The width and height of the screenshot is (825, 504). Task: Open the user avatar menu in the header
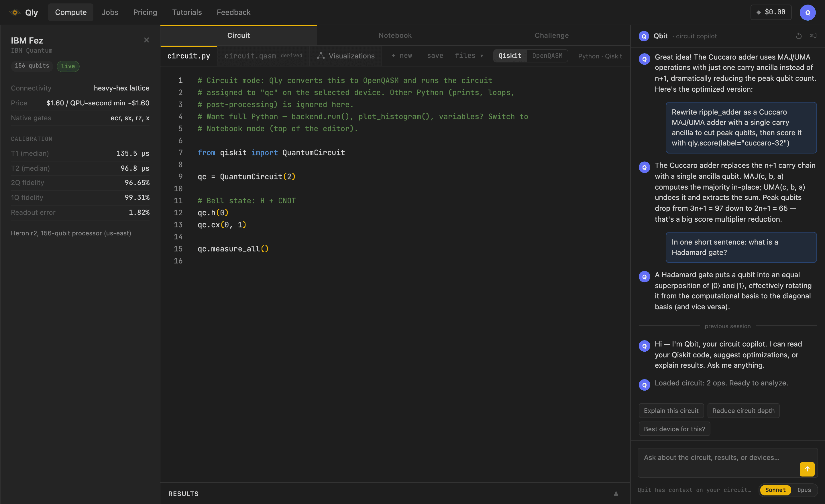[807, 12]
